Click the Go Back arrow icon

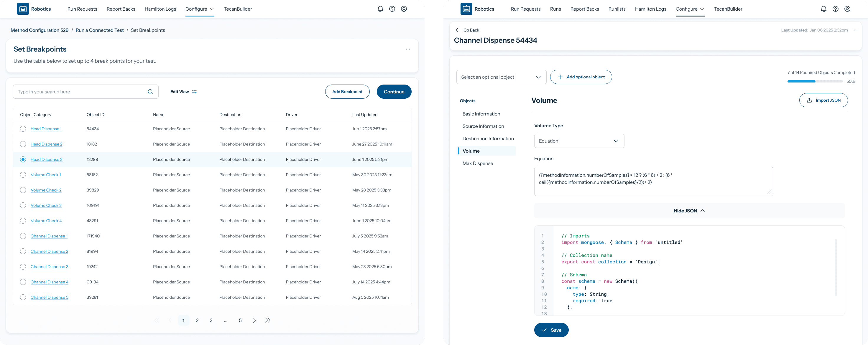pyautogui.click(x=457, y=30)
